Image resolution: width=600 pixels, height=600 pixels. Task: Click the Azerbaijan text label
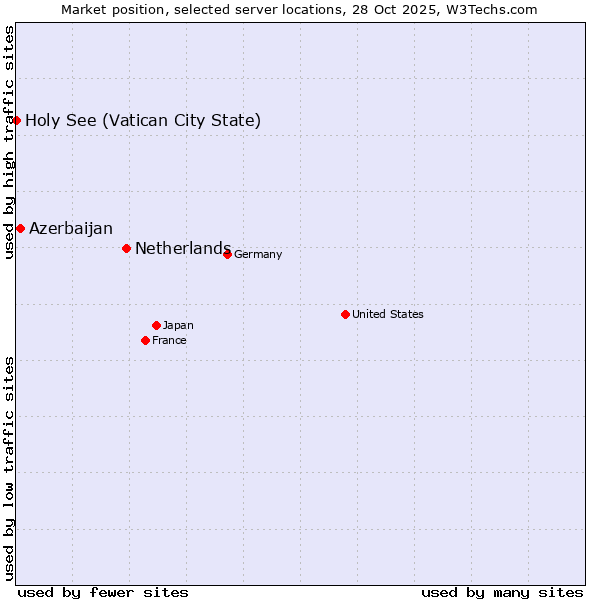click(x=70, y=229)
